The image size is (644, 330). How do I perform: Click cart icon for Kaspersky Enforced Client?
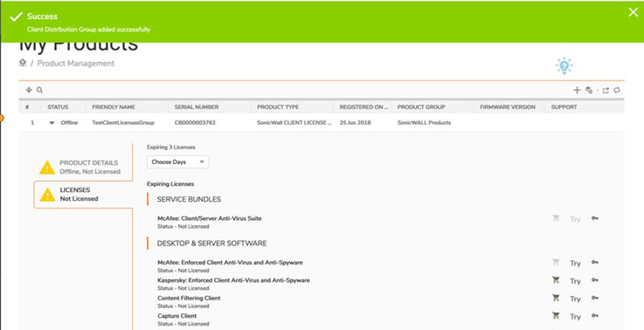pyautogui.click(x=556, y=280)
